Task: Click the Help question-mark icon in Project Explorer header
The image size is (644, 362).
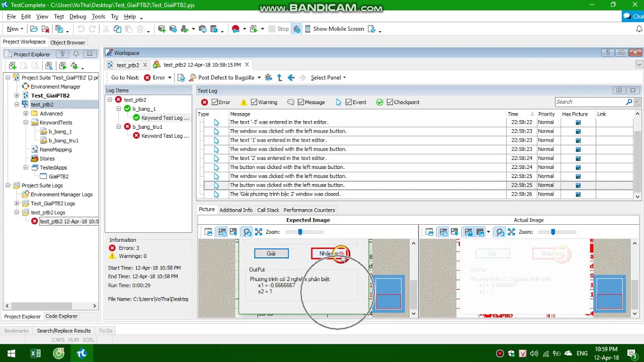Action: coord(62,54)
